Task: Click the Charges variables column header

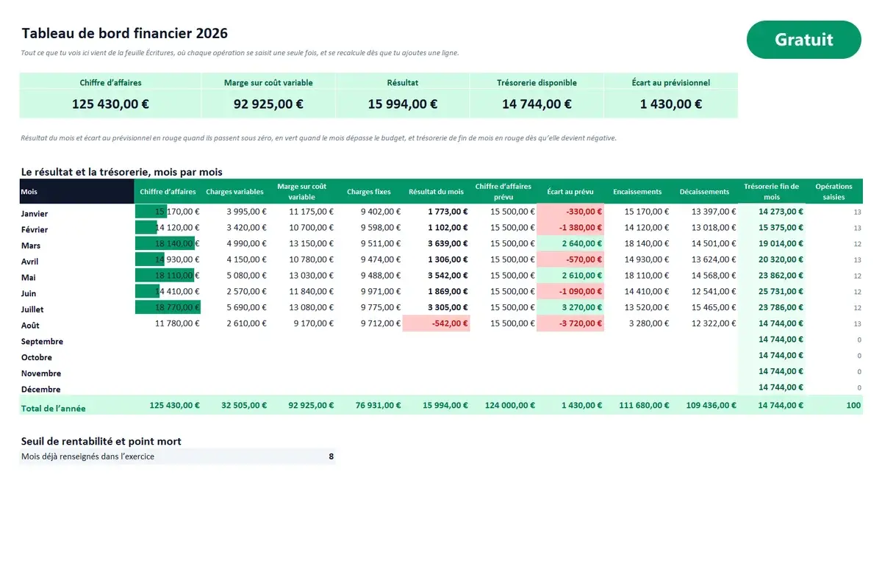Action: click(234, 191)
